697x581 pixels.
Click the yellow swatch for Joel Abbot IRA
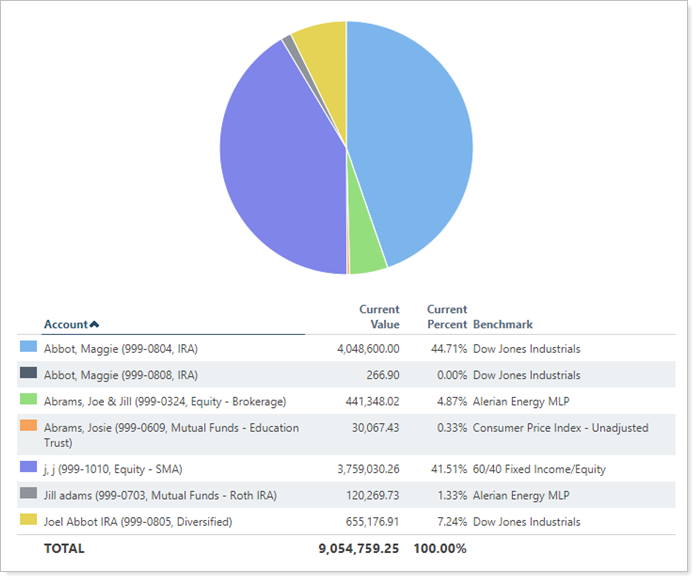click(28, 519)
